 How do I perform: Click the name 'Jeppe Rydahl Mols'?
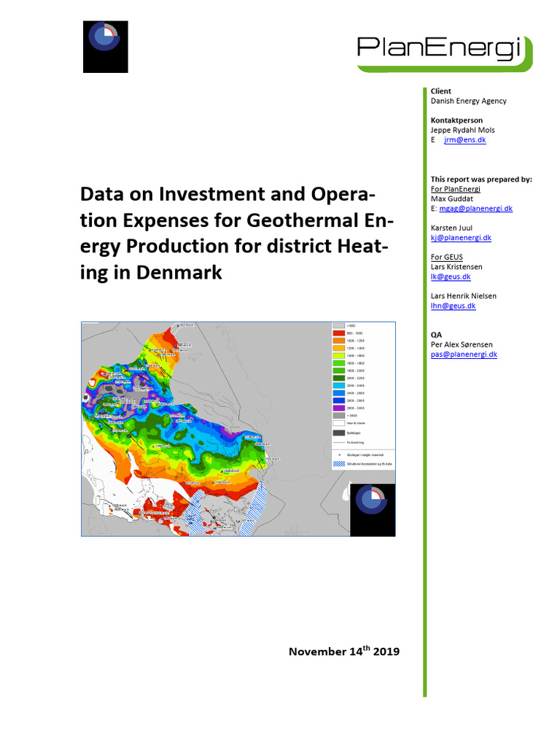coord(462,130)
